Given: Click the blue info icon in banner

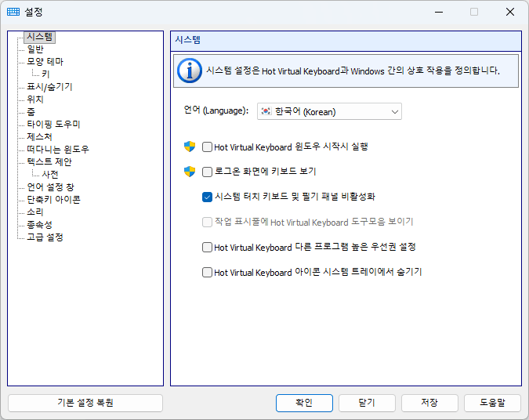Looking at the screenshot, I should [190, 71].
